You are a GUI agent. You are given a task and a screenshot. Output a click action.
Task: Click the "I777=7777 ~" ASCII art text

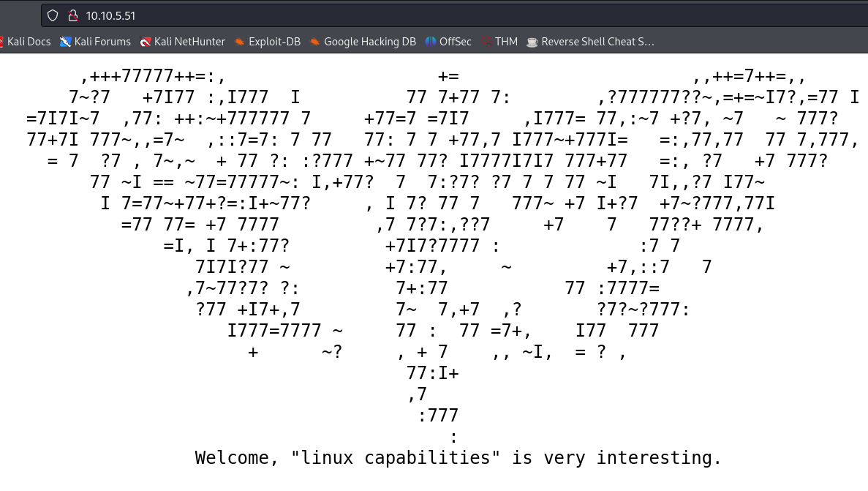(285, 331)
